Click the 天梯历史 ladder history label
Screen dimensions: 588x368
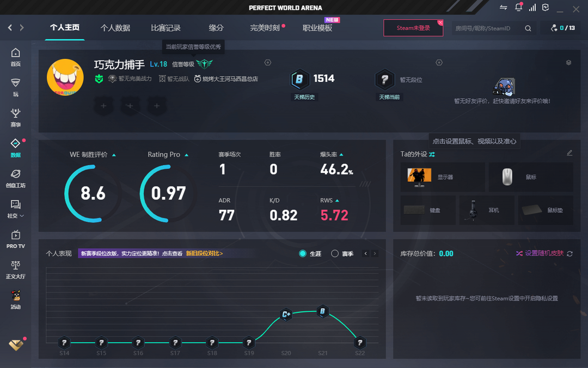(304, 97)
